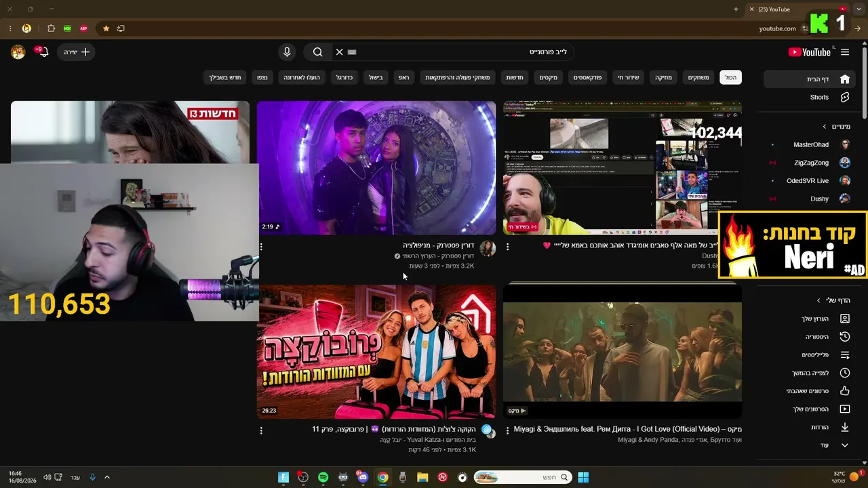The image size is (868, 488).
Task: Open the YouTube hamburger guide menu
Action: pos(845,52)
